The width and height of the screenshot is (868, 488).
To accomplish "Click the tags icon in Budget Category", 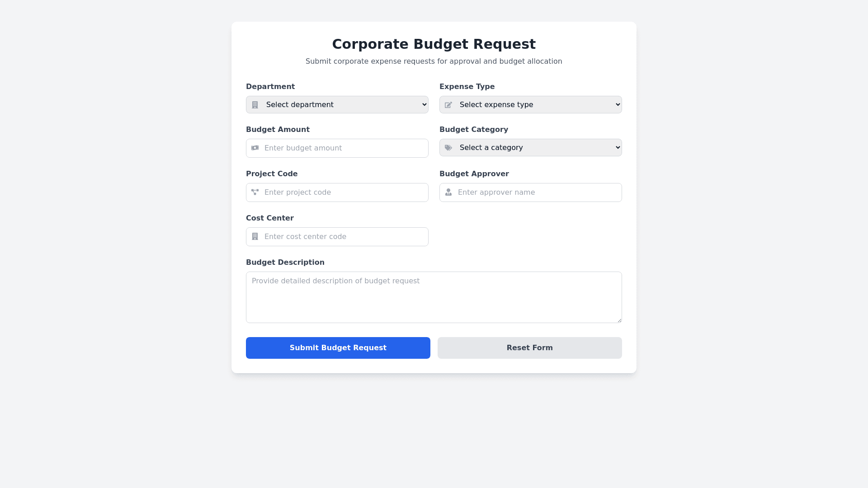I will tap(448, 148).
